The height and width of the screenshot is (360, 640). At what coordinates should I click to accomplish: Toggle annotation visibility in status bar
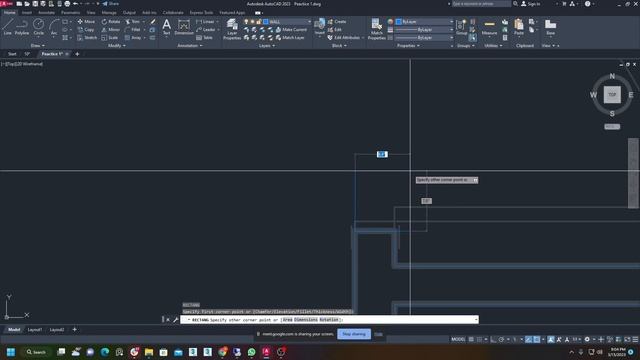pyautogui.click(x=551, y=339)
